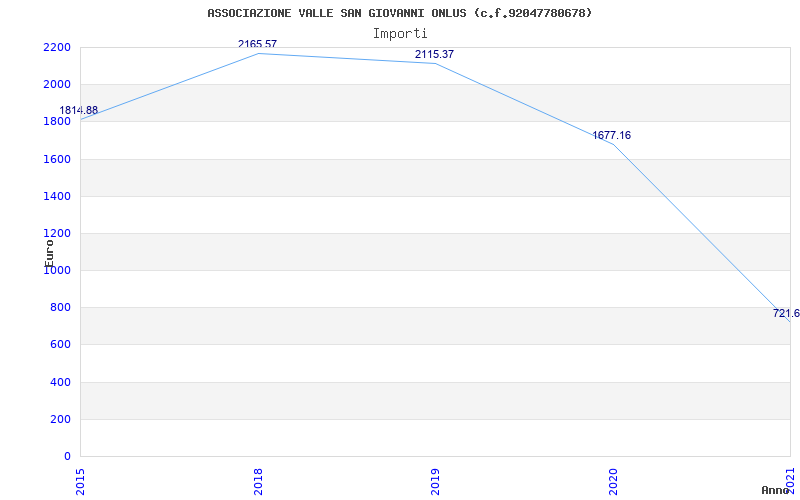This screenshot has width=800, height=500.
Task: Click the 1200 y-axis tick label
Action: [57, 234]
